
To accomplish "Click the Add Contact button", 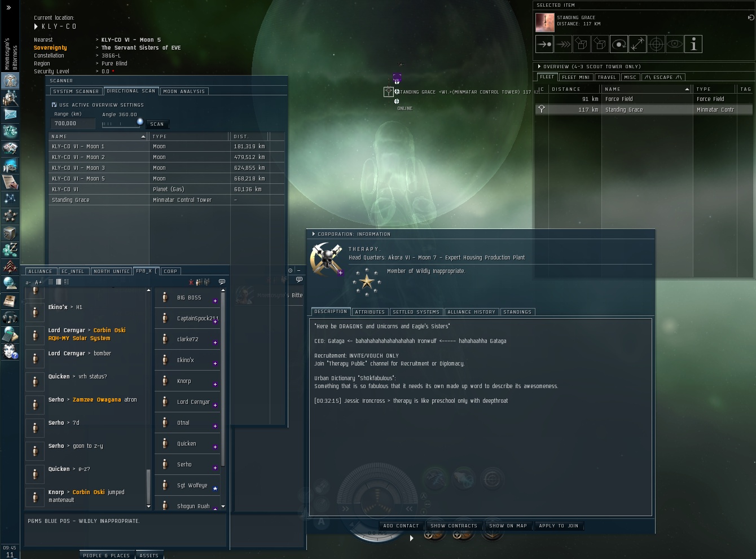I will click(401, 526).
